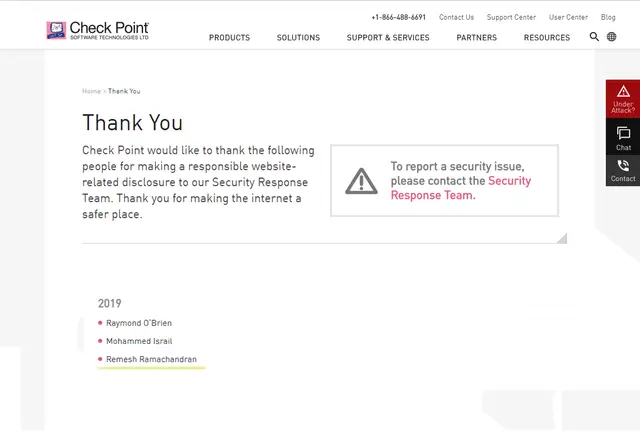640x435 pixels.
Task: Select the name Raymond O'Brien
Action: tap(139, 323)
